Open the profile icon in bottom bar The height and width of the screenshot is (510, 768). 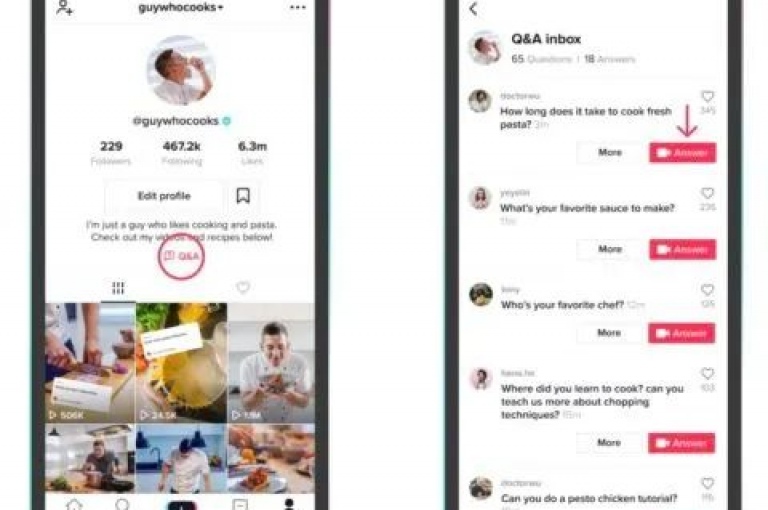(289, 504)
